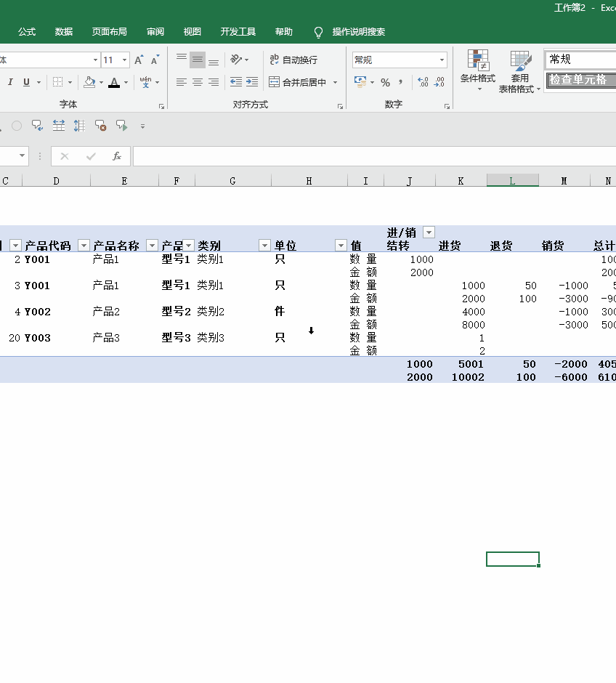This screenshot has width=616, height=683.
Task: Align text to the right
Action: click(x=214, y=82)
